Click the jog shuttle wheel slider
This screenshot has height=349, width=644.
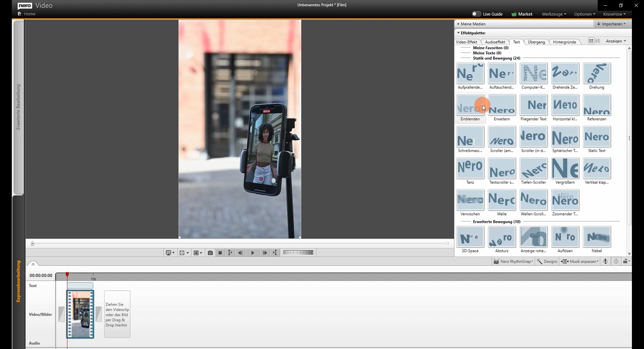[x=298, y=252]
